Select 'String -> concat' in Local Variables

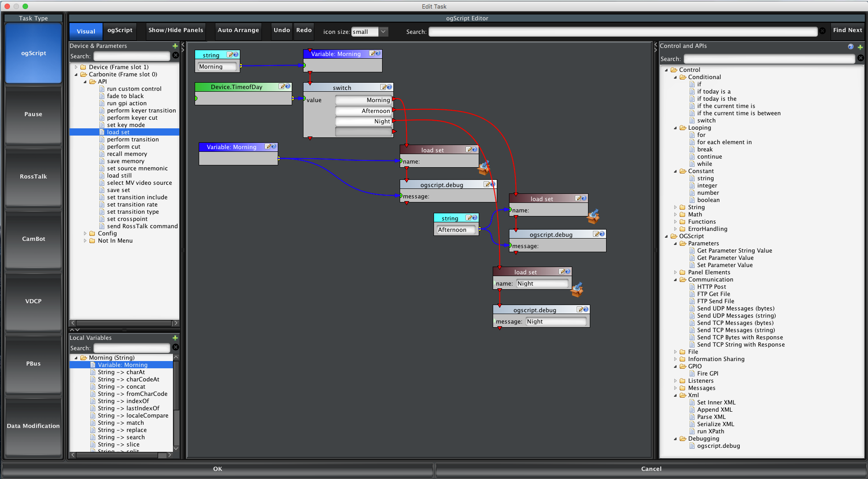tap(121, 387)
